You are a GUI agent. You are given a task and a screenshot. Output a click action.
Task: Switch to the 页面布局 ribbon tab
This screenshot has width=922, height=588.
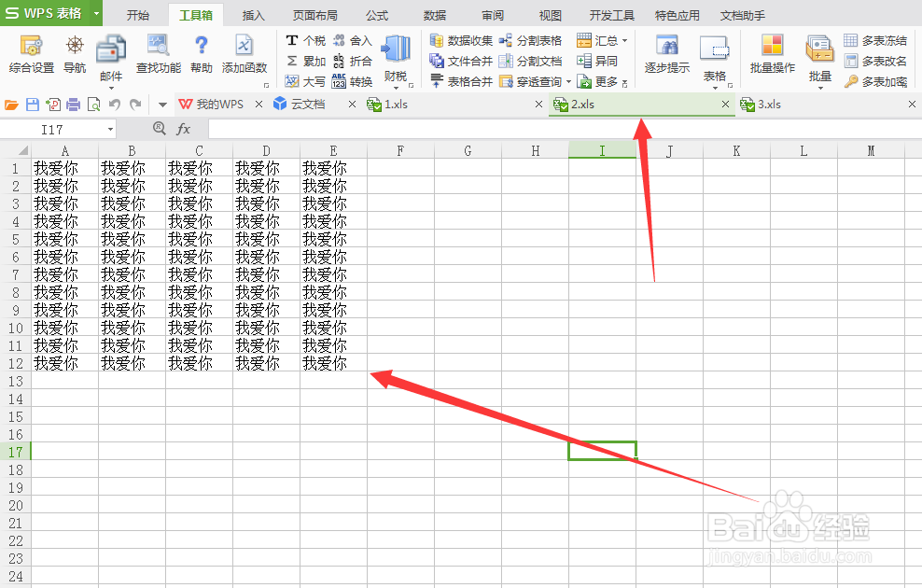[314, 15]
